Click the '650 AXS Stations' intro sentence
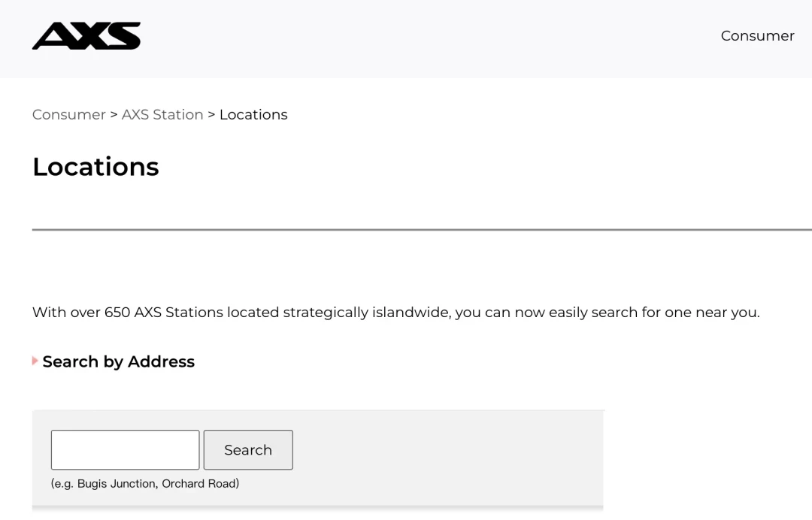Image resolution: width=812 pixels, height=520 pixels. tap(395, 313)
